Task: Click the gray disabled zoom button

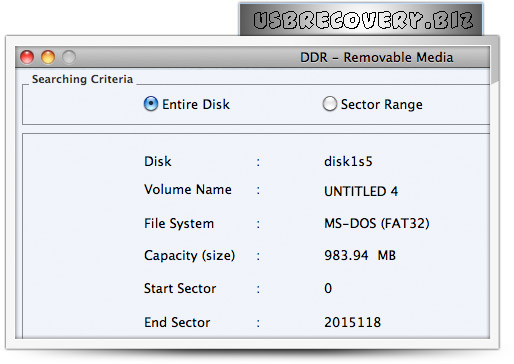Action: pyautogui.click(x=69, y=57)
